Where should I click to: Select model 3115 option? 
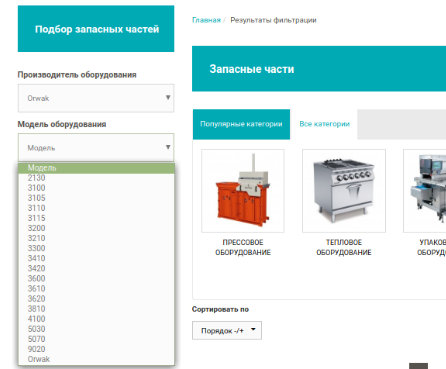[96, 218]
